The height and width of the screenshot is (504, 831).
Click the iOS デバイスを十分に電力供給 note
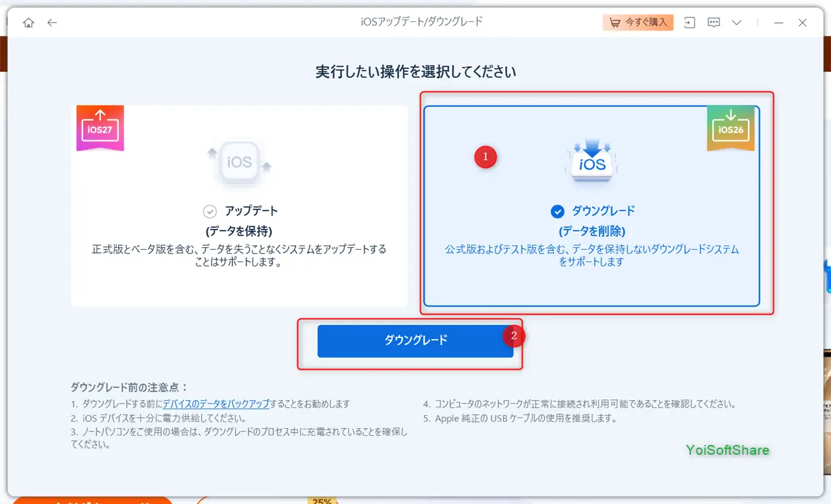[158, 418]
